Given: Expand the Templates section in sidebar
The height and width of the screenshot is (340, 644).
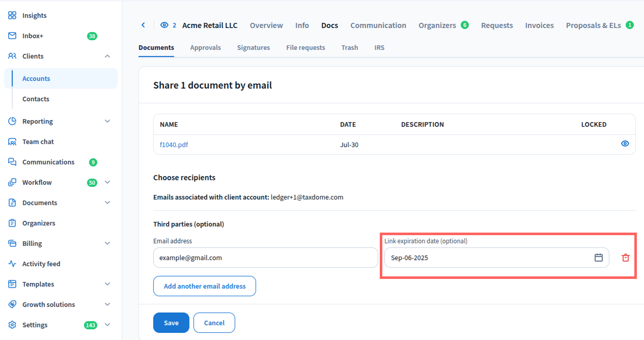Looking at the screenshot, I should [107, 284].
